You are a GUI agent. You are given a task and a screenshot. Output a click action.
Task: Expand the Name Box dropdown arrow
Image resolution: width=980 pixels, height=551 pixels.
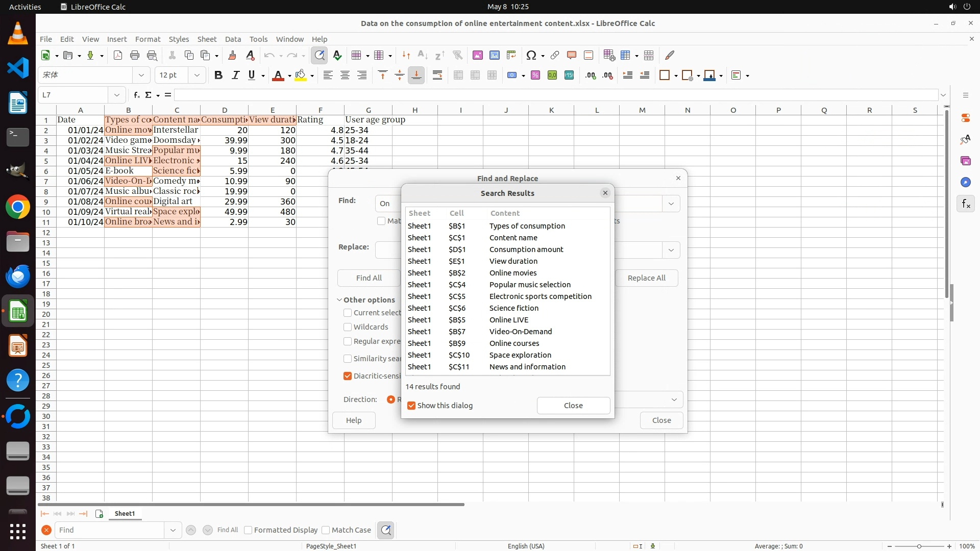tap(117, 95)
